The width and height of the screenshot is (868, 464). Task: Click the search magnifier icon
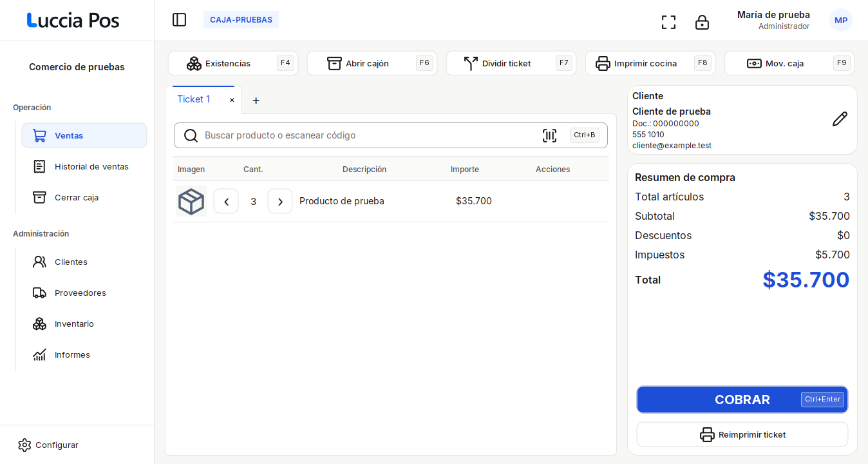(x=191, y=135)
